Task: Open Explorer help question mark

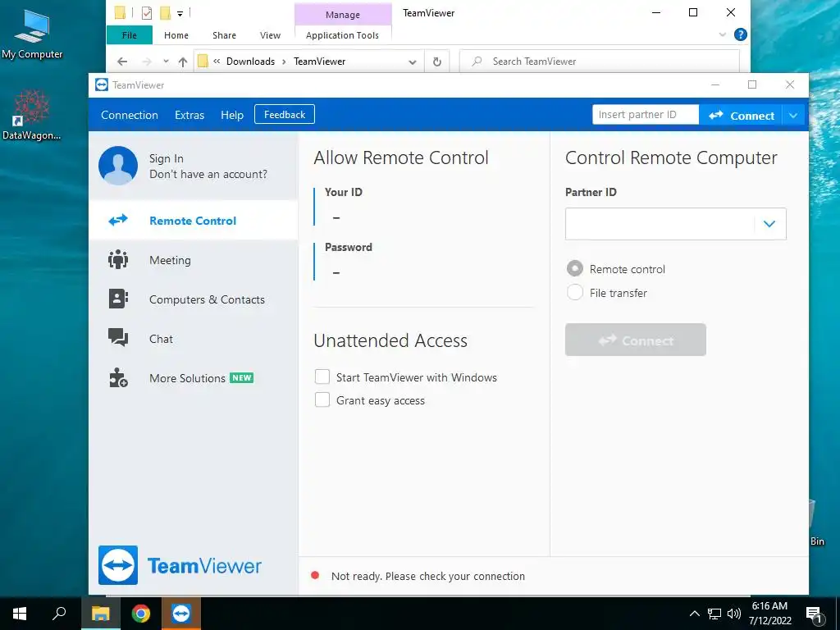Action: [741, 34]
